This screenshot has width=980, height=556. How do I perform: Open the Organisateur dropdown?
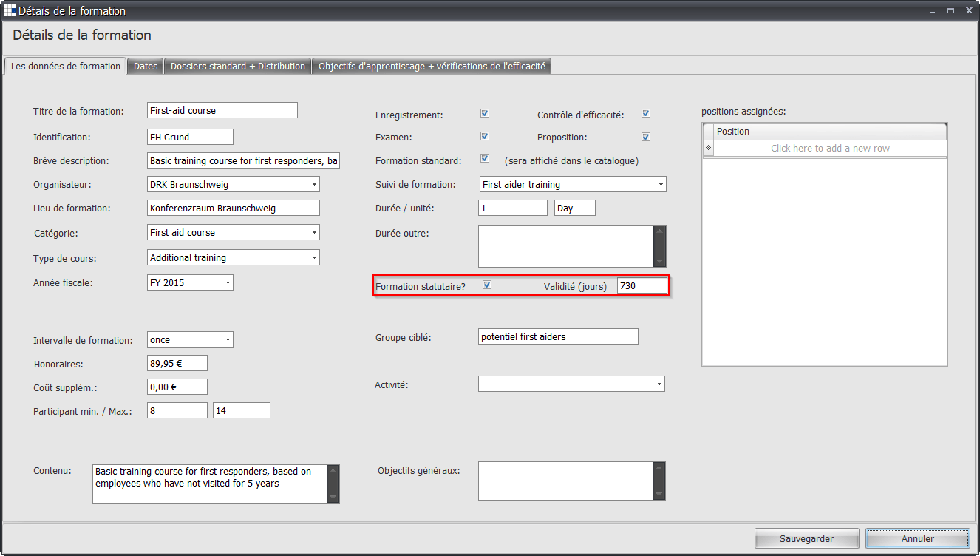(314, 184)
